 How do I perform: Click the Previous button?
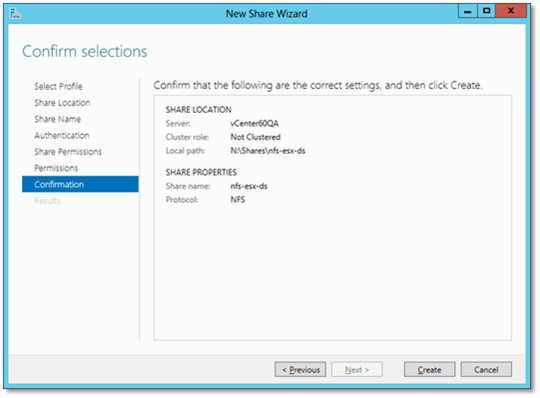(x=300, y=369)
